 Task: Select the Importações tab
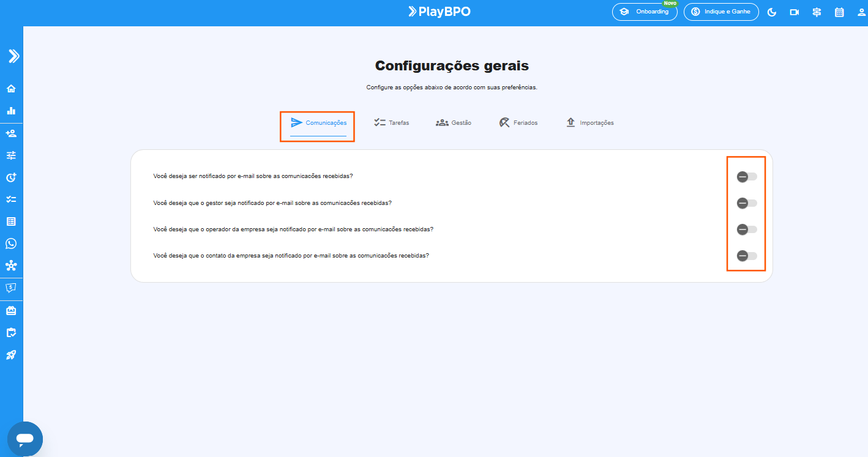589,123
